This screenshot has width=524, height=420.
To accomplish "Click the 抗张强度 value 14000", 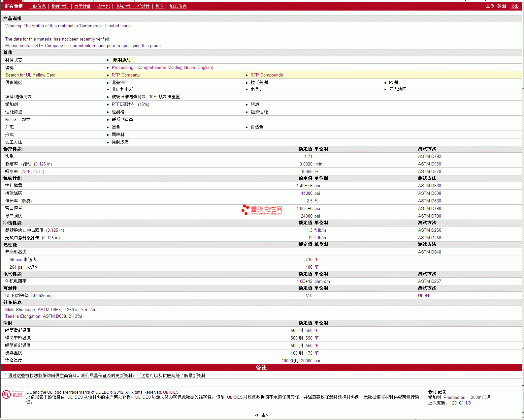I will pyautogui.click(x=307, y=194).
